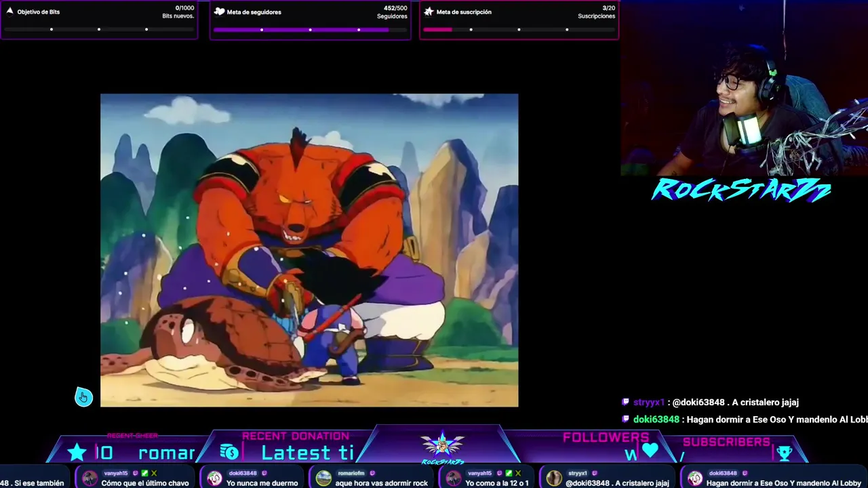868x488 pixels.
Task: Click the anime video playing in the center
Action: coord(309,250)
